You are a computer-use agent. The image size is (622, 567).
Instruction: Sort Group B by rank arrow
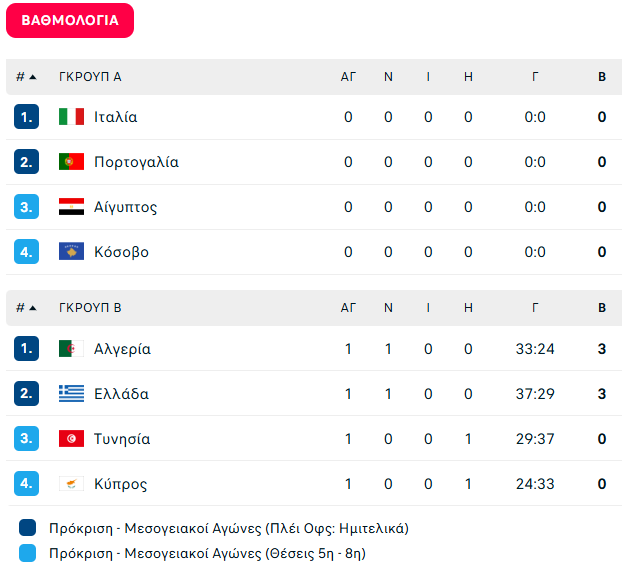pyautogui.click(x=33, y=308)
